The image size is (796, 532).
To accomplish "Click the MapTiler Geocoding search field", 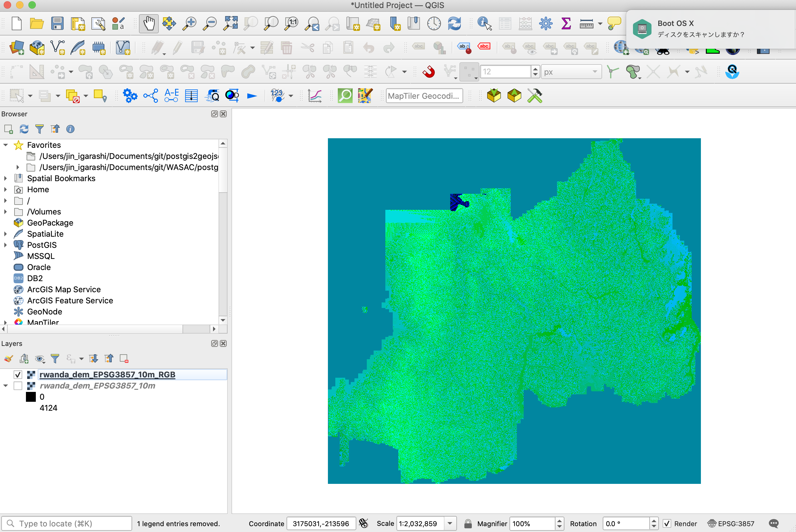I will coord(424,96).
